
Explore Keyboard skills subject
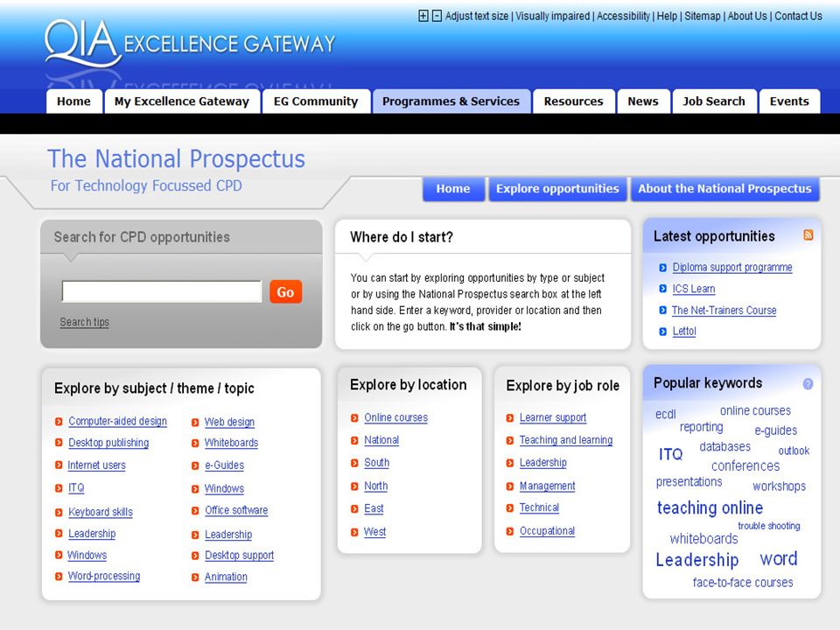click(101, 512)
